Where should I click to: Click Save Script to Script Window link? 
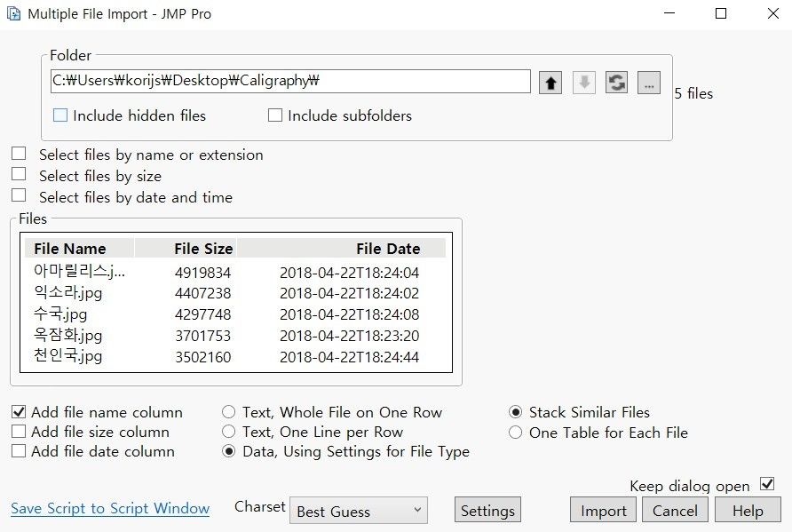tap(110, 509)
